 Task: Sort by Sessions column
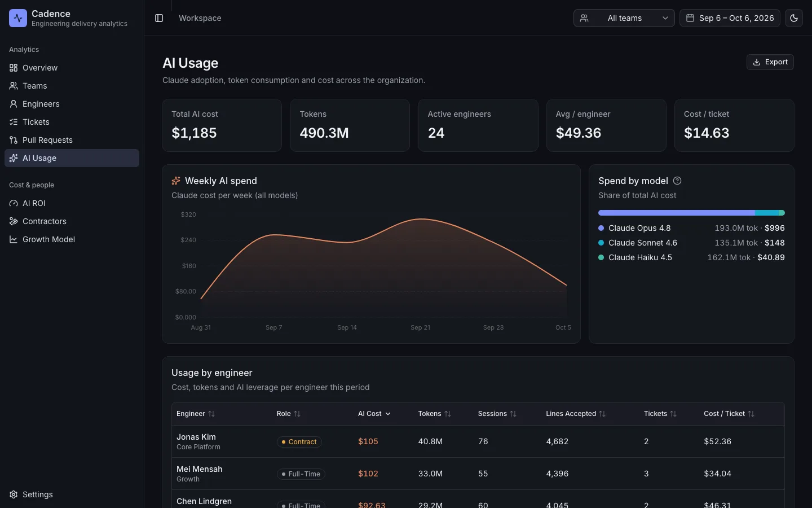click(x=497, y=414)
